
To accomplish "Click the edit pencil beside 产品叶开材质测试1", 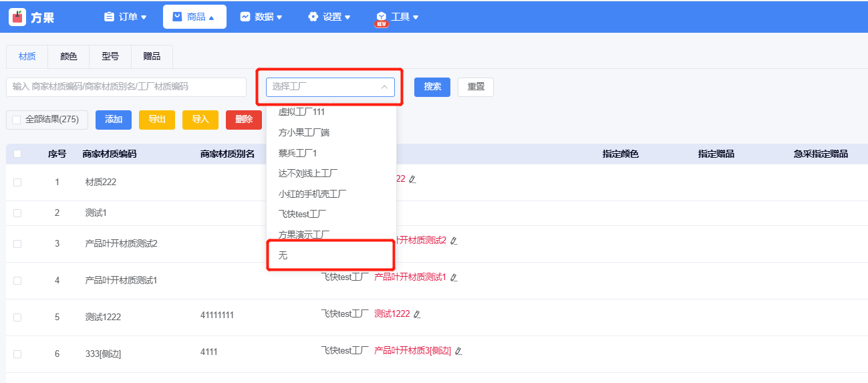I will point(454,277).
